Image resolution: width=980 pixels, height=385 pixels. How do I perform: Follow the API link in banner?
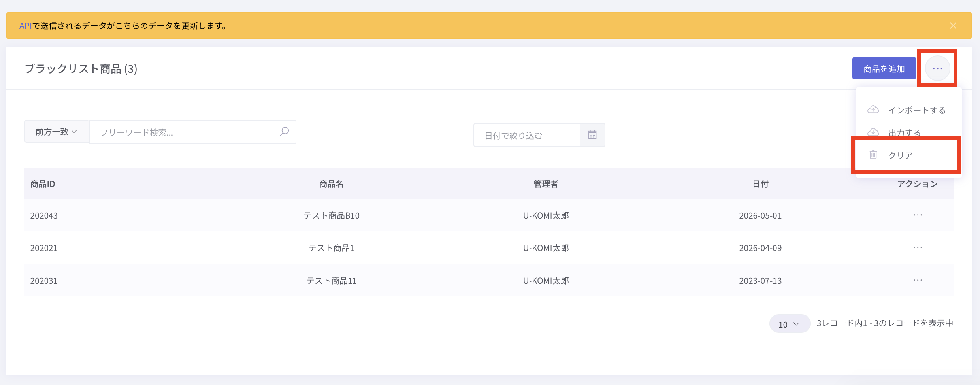[x=25, y=26]
